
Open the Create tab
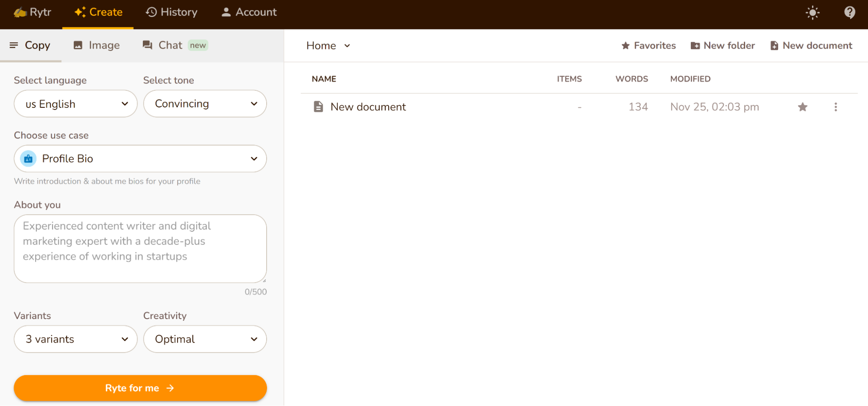click(98, 12)
